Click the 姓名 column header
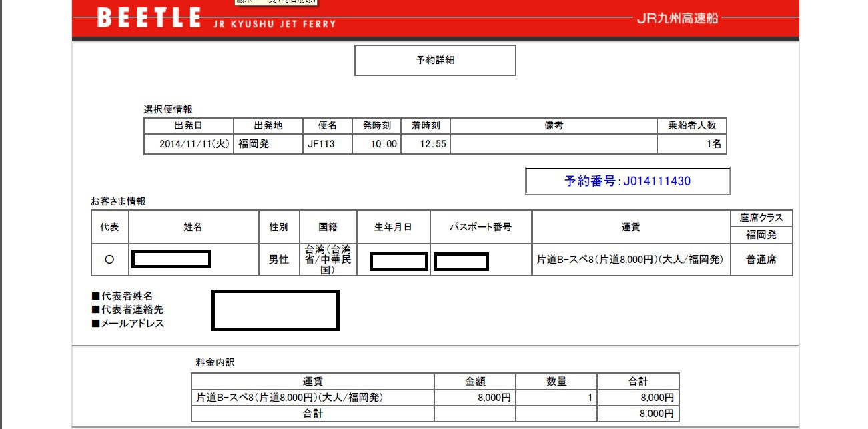 point(193,227)
